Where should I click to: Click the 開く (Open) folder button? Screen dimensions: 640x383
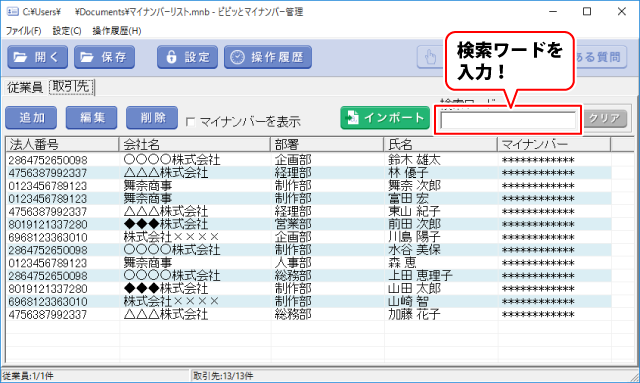pyautogui.click(x=37, y=57)
